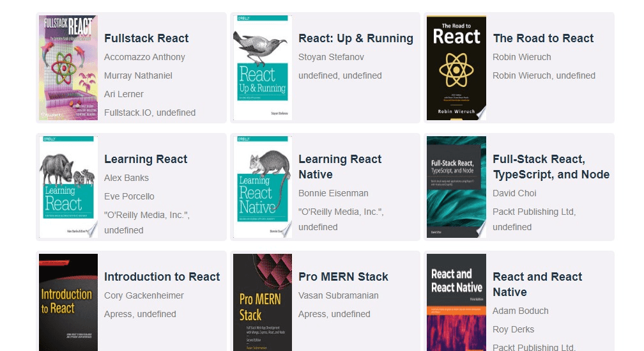The width and height of the screenshot is (644, 351).
Task: Click the React: Up & Running title
Action: click(356, 38)
